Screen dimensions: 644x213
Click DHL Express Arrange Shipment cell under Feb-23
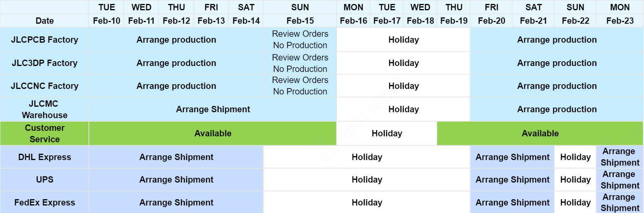click(619, 157)
